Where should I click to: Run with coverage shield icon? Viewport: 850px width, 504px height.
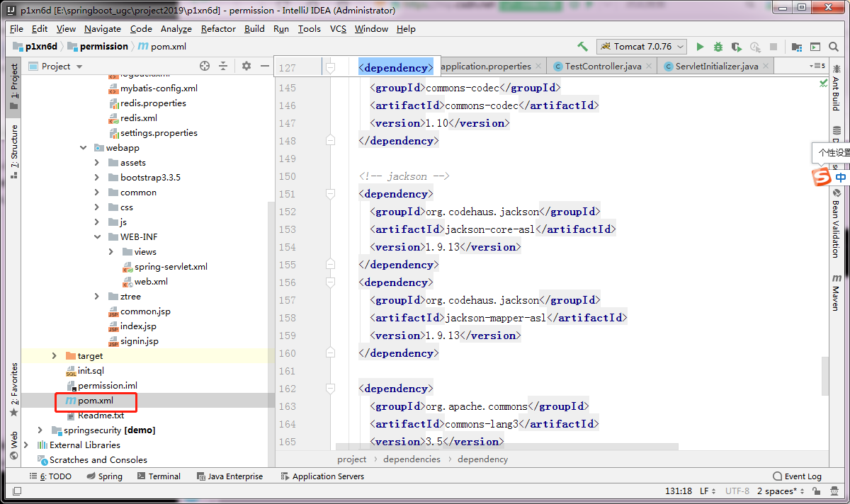[x=737, y=47]
